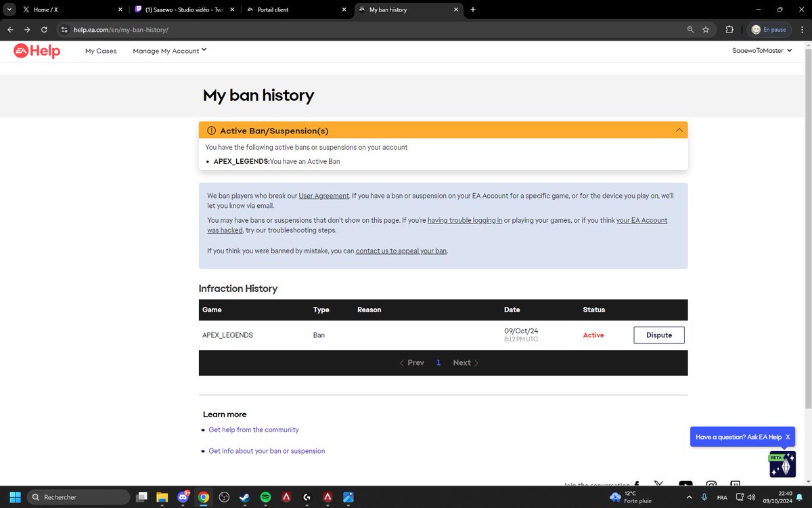Open 'Get help from the community' link

point(254,430)
